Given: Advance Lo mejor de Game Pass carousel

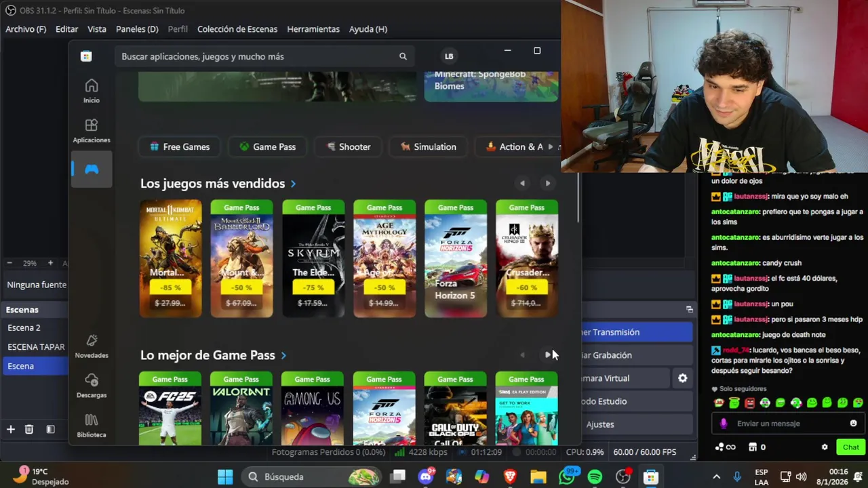Looking at the screenshot, I should [548, 354].
